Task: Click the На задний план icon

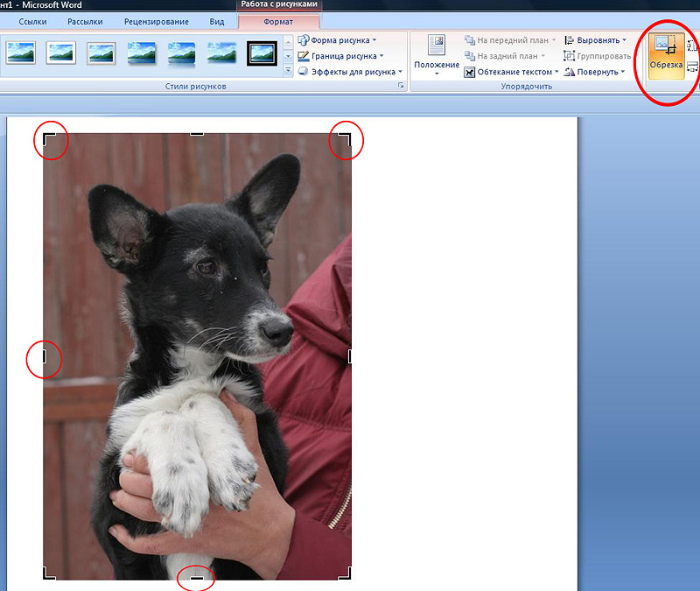Action: (x=470, y=56)
